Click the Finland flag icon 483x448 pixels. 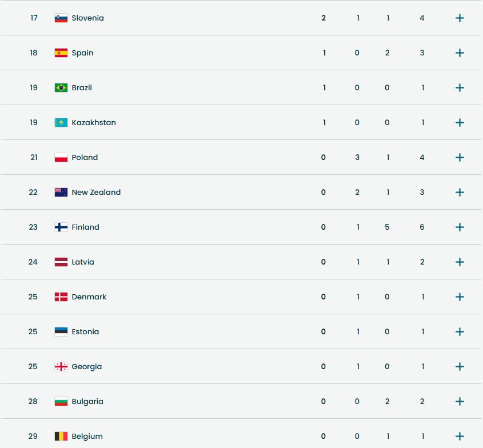(x=61, y=227)
